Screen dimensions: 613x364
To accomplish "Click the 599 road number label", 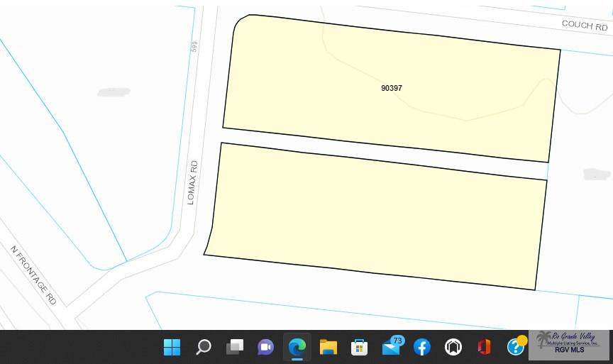I will [x=194, y=46].
